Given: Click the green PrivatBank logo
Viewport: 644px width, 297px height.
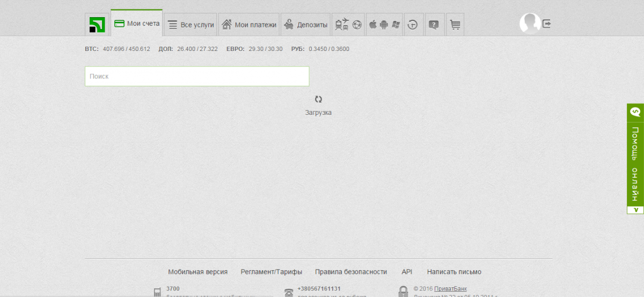Looking at the screenshot, I should click(x=97, y=25).
